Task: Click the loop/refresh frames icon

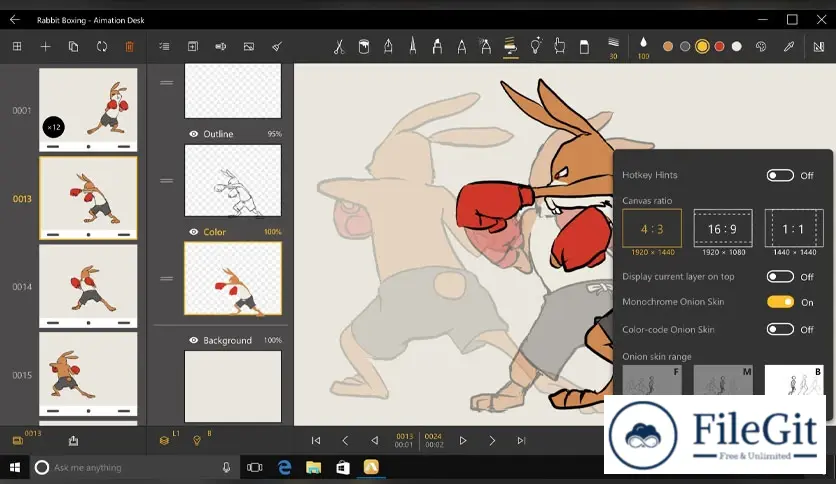Action: (102, 46)
